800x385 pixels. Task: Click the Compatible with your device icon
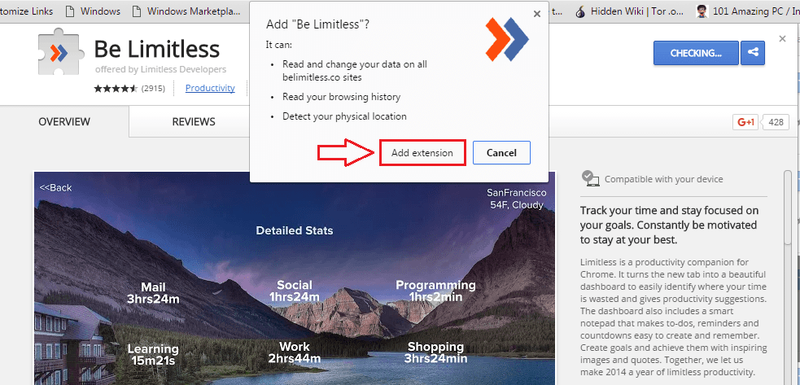590,178
